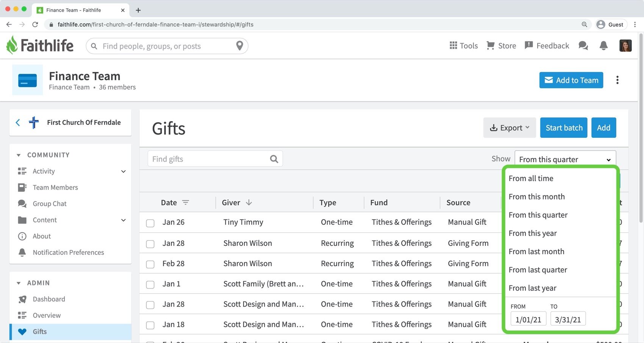
Task: Open the Store cart link
Action: pos(501,46)
